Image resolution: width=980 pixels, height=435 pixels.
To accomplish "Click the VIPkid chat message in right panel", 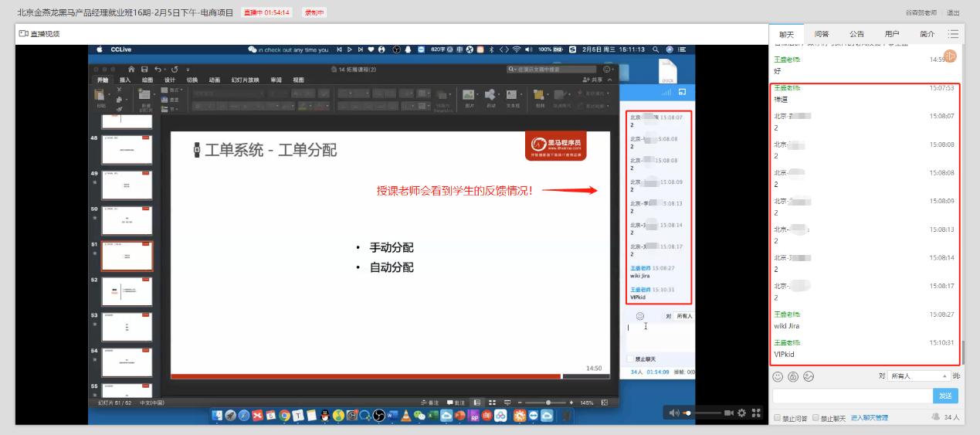I will (784, 355).
